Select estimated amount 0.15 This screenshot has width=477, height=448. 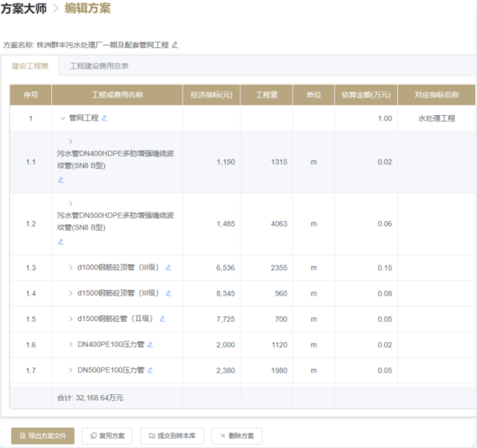pos(385,268)
